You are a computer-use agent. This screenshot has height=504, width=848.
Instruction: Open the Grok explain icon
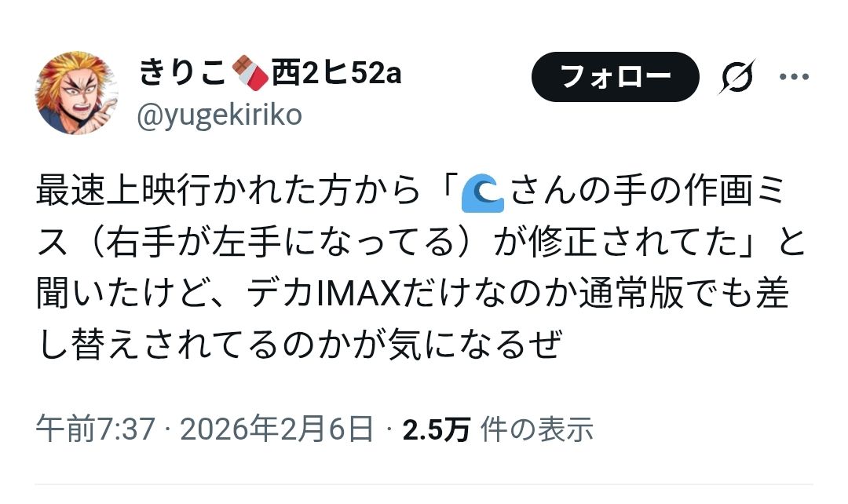point(737,77)
